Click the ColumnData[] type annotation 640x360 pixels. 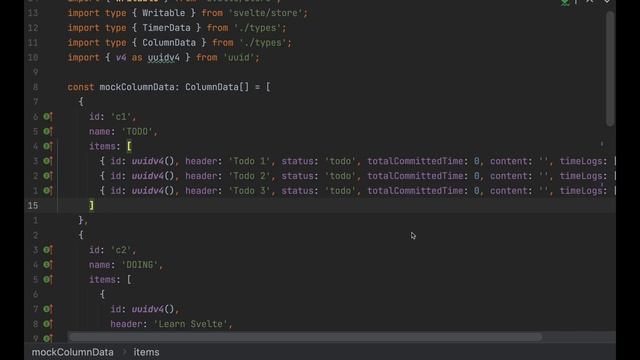[x=217, y=87]
